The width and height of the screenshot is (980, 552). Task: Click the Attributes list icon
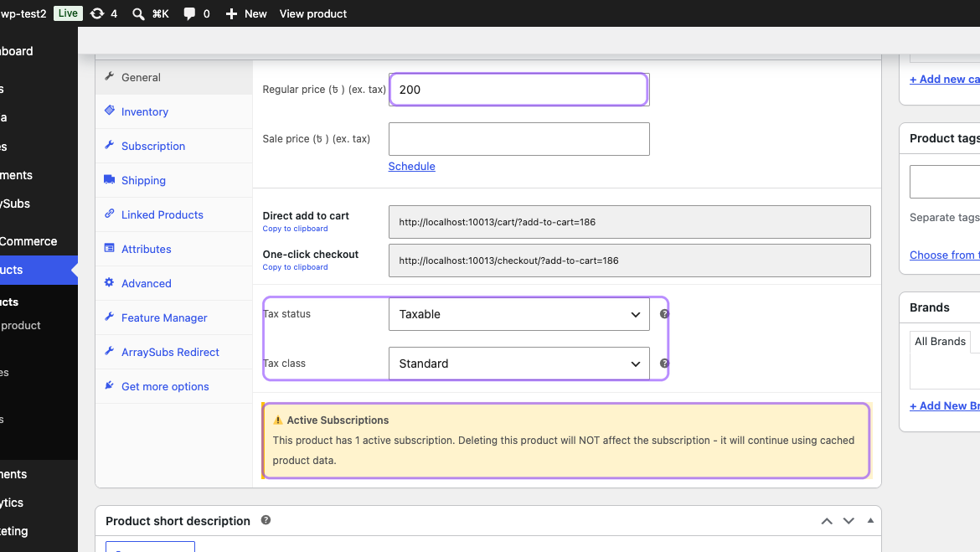click(x=110, y=248)
